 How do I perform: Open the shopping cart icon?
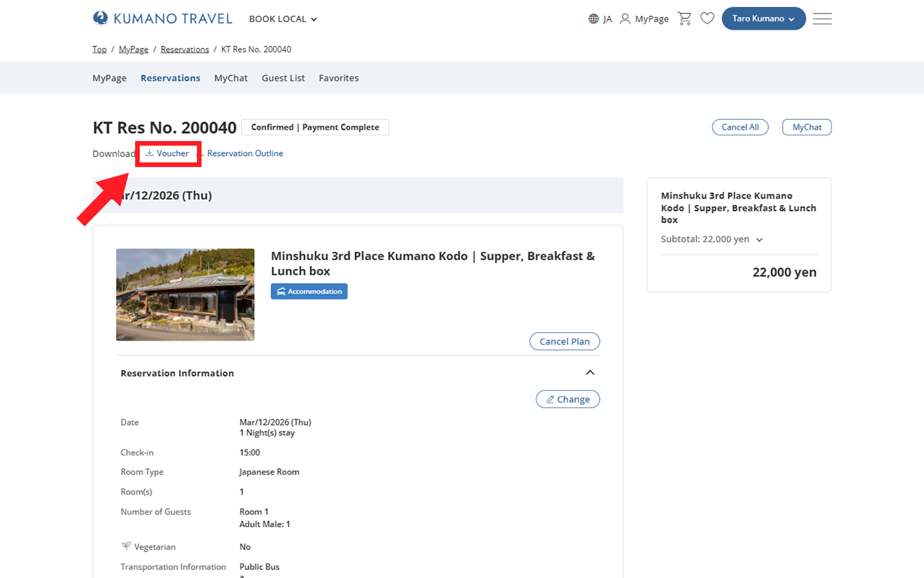pyautogui.click(x=684, y=18)
